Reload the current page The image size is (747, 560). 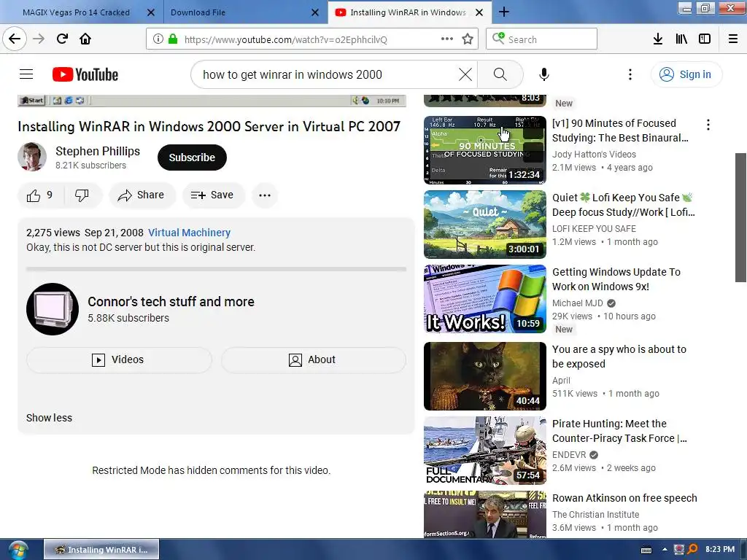pos(62,39)
